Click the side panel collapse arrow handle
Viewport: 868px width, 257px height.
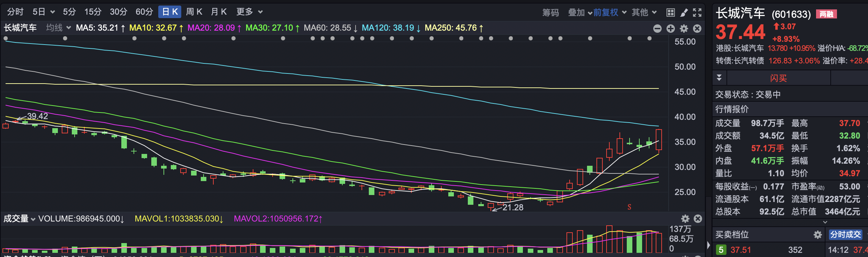pyautogui.click(x=708, y=244)
